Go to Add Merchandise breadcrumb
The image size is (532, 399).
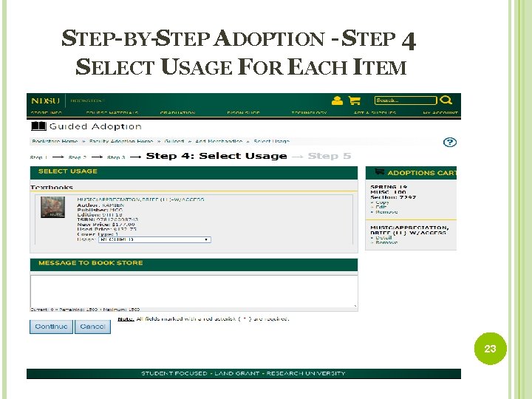(x=219, y=141)
